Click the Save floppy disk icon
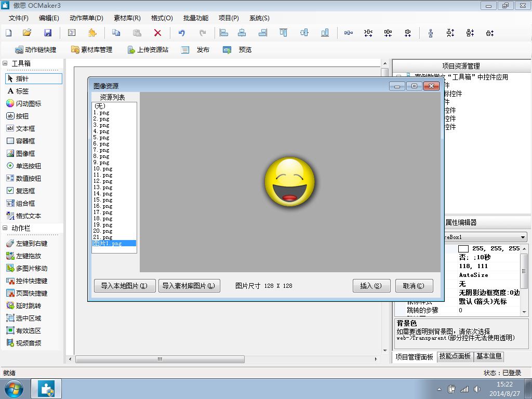 tap(48, 33)
